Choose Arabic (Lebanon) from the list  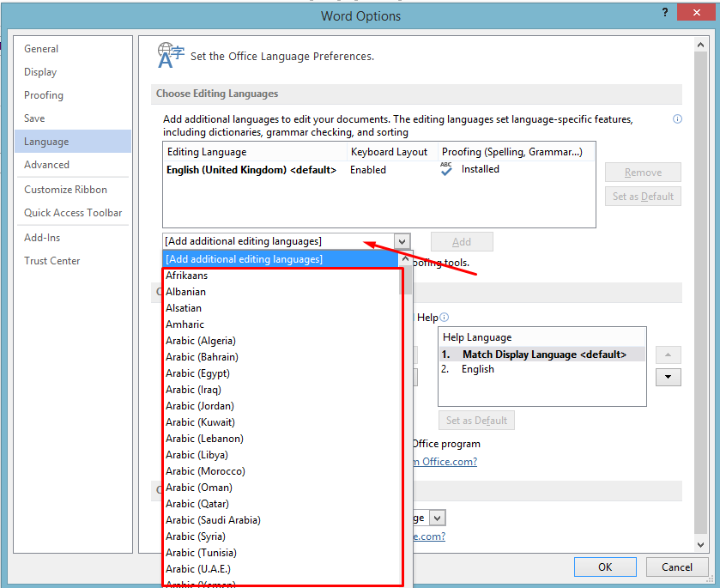(x=281, y=439)
